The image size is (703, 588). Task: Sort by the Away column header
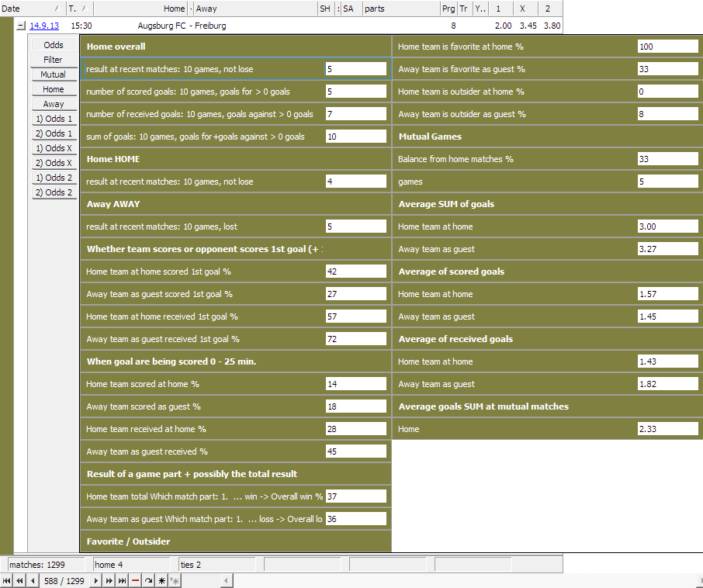[255, 9]
